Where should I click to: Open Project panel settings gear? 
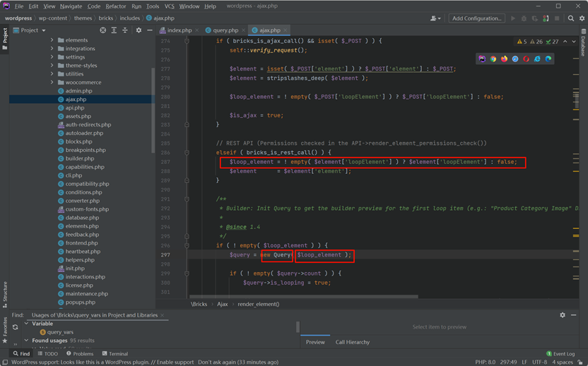(139, 30)
